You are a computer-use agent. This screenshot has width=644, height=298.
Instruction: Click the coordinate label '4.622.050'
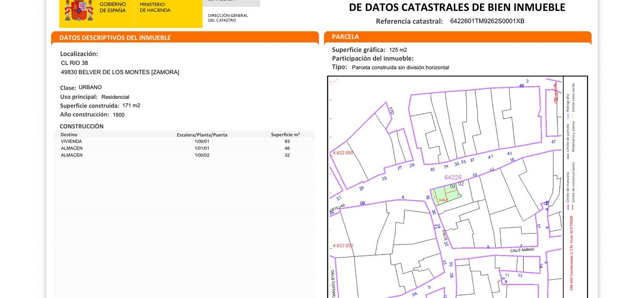343,153
